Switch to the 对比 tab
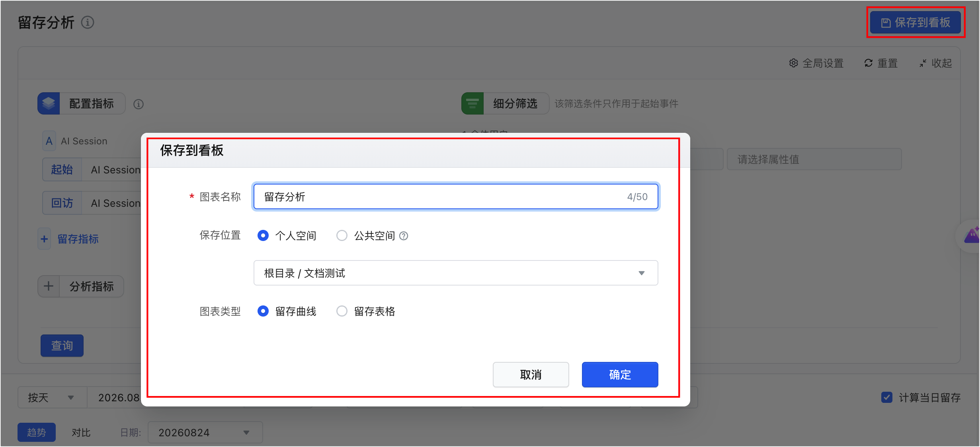This screenshot has height=447, width=980. point(81,432)
